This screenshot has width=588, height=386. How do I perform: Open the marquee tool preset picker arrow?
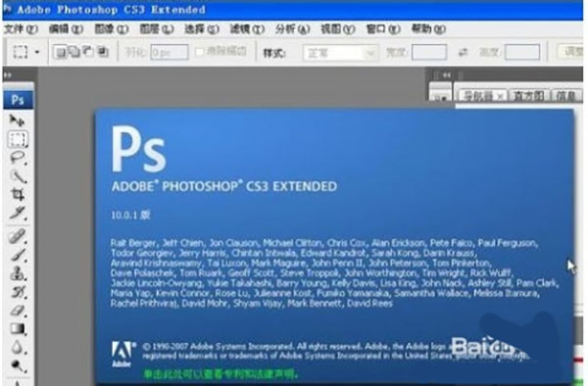(37, 52)
